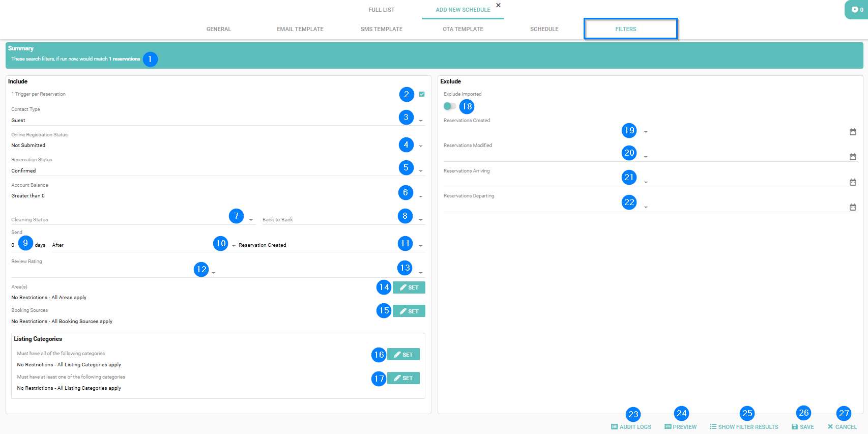Click the Save disk icon
Image resolution: width=868 pixels, height=434 pixels.
[795, 427]
